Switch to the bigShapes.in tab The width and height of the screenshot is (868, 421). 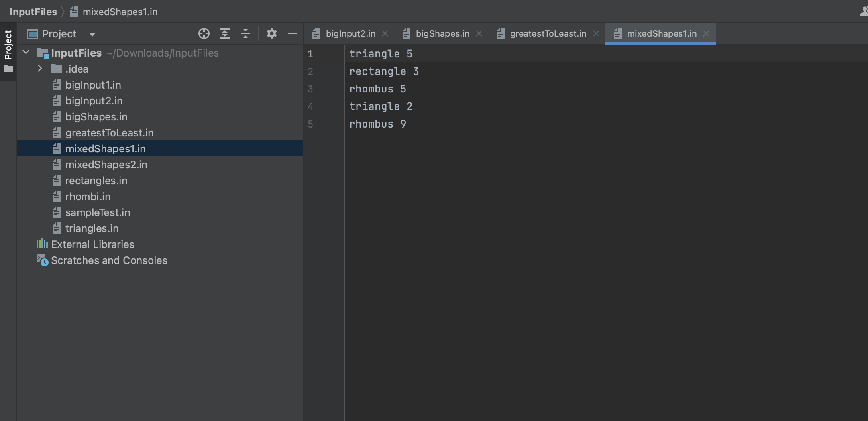[x=442, y=33]
